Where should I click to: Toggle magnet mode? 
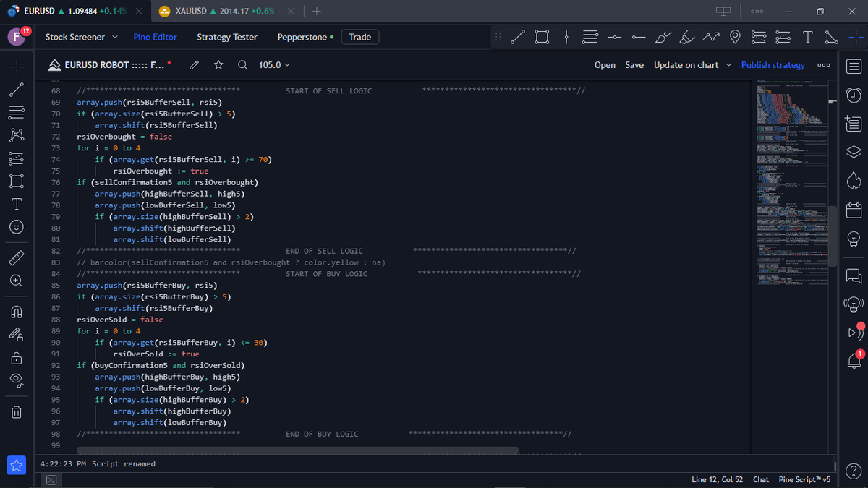click(17, 312)
